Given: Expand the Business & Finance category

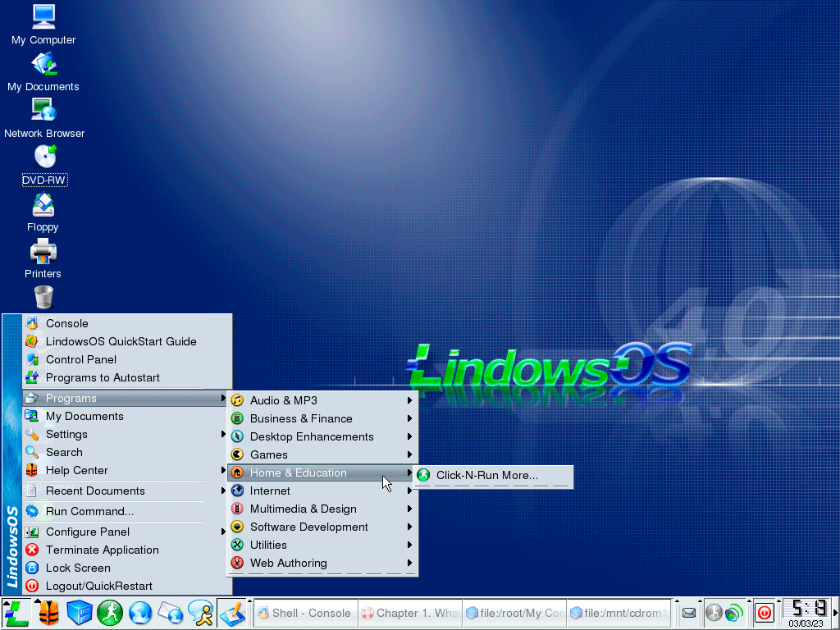Looking at the screenshot, I should [322, 419].
